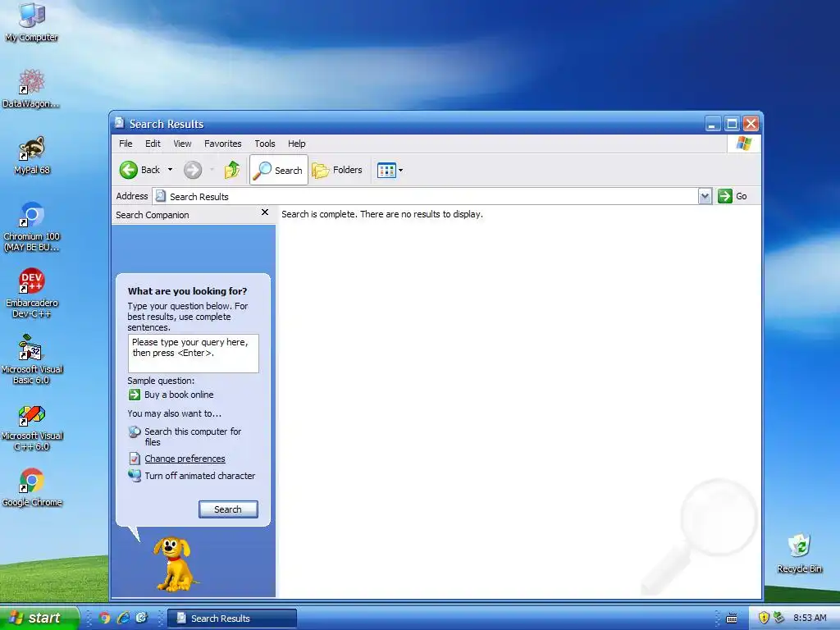Launch Google Chrome desktop shortcut
840x630 pixels.
click(x=32, y=487)
